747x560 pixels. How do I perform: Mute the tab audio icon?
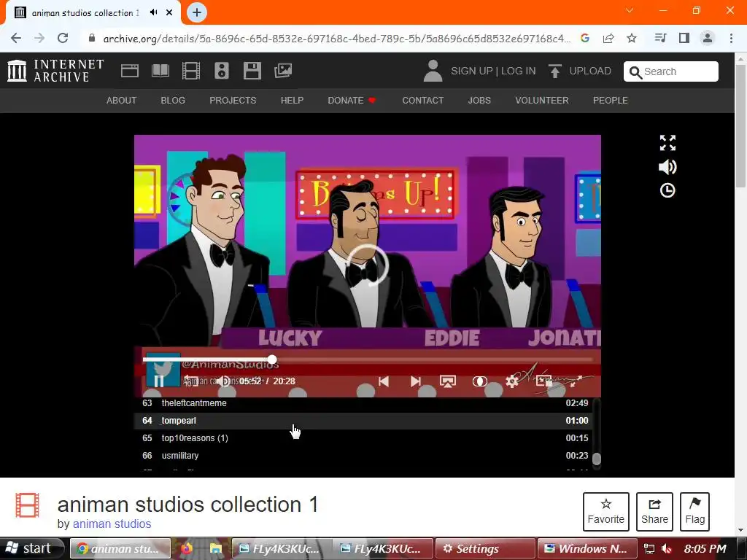click(x=153, y=13)
